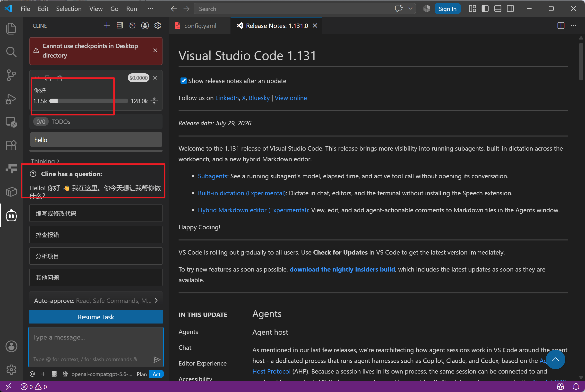Viewport: 585px width, 392px height.
Task: Click the Resume Task button
Action: point(96,317)
